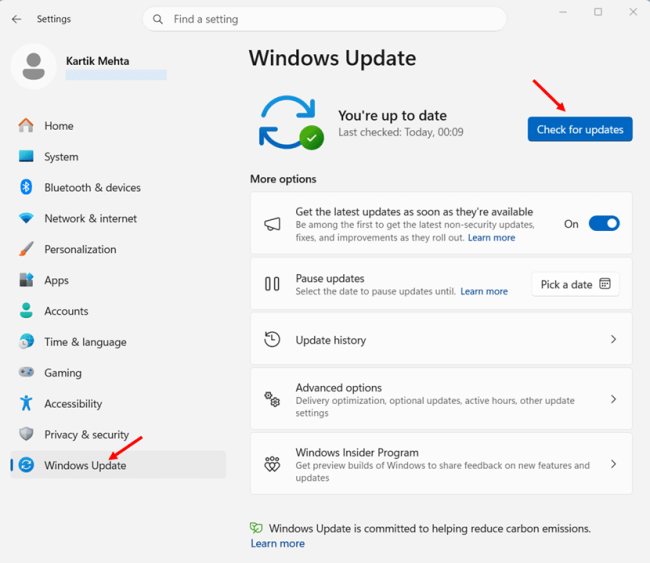Open the Pick a date dropdown
650x563 pixels.
pos(575,284)
